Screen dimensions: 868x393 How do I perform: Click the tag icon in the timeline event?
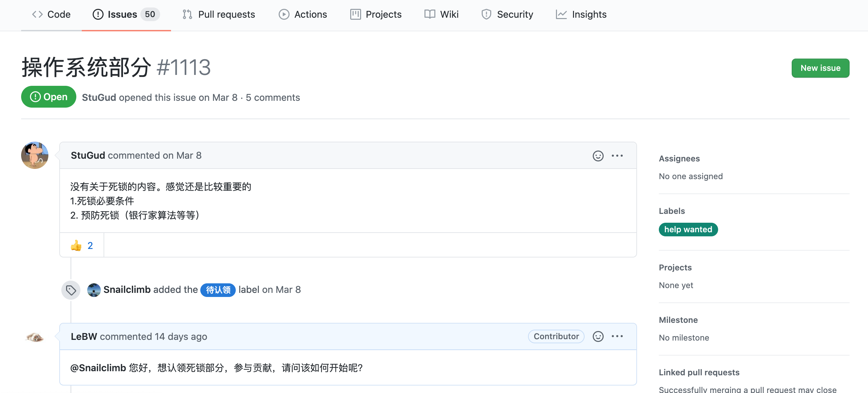tap(71, 289)
